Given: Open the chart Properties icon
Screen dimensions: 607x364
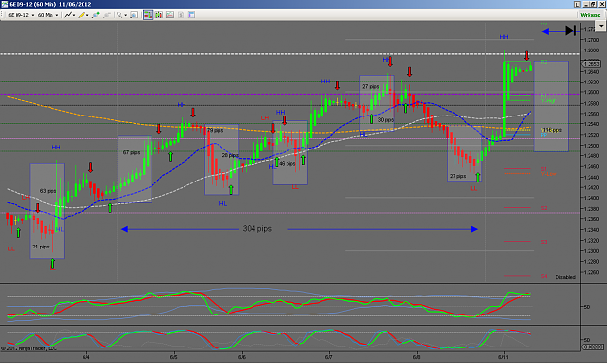Looking at the screenshot, I should coord(191,15).
